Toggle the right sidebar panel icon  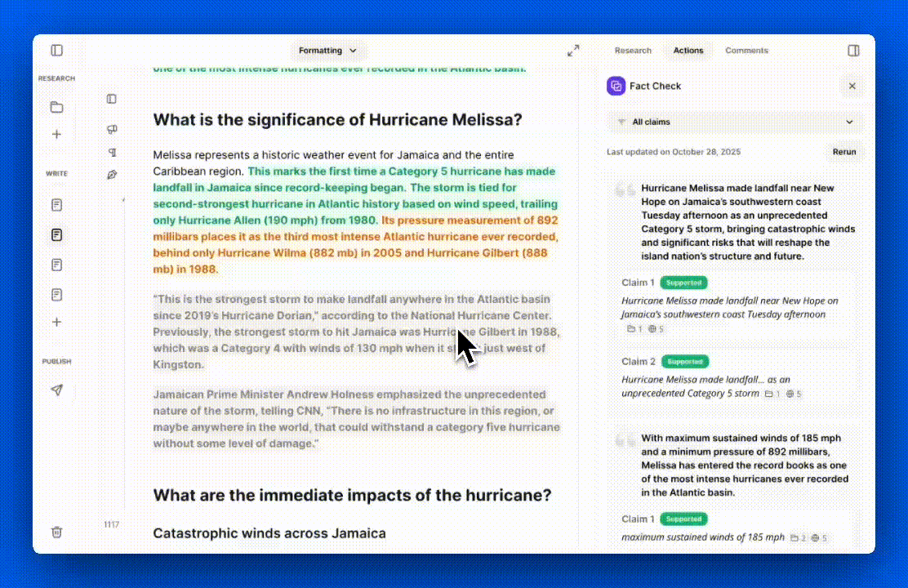(853, 51)
